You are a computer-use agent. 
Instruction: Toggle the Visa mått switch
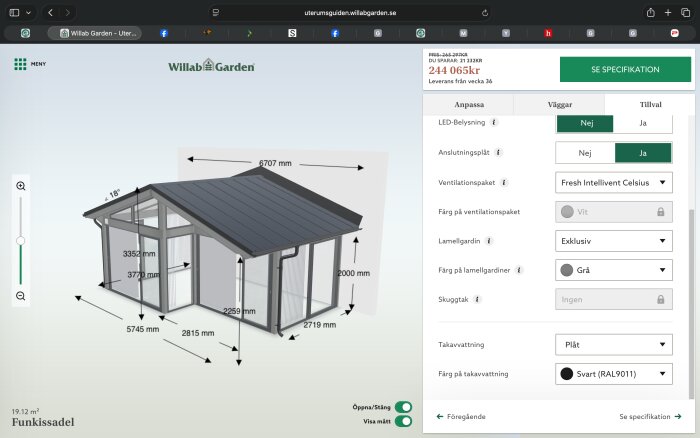point(404,421)
